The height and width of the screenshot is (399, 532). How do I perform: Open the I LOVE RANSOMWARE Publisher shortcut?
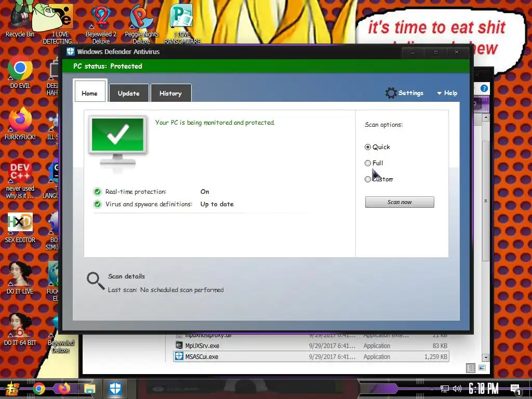(x=182, y=23)
